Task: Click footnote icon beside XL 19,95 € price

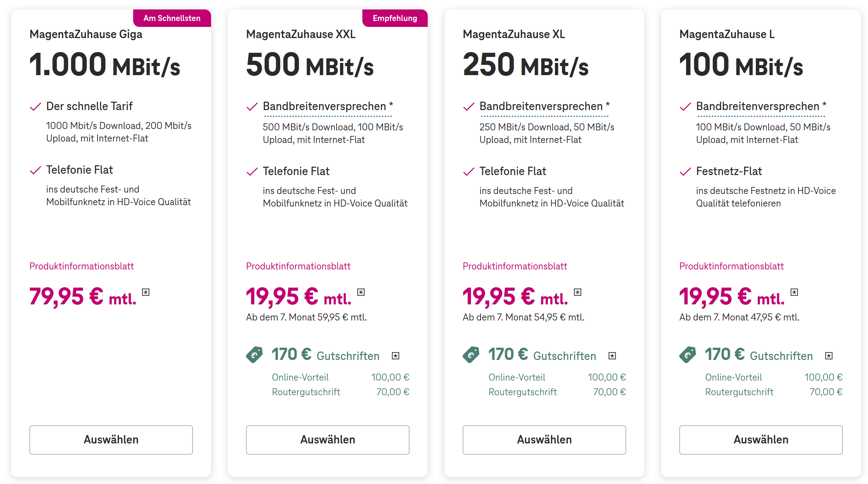Action: point(578,292)
